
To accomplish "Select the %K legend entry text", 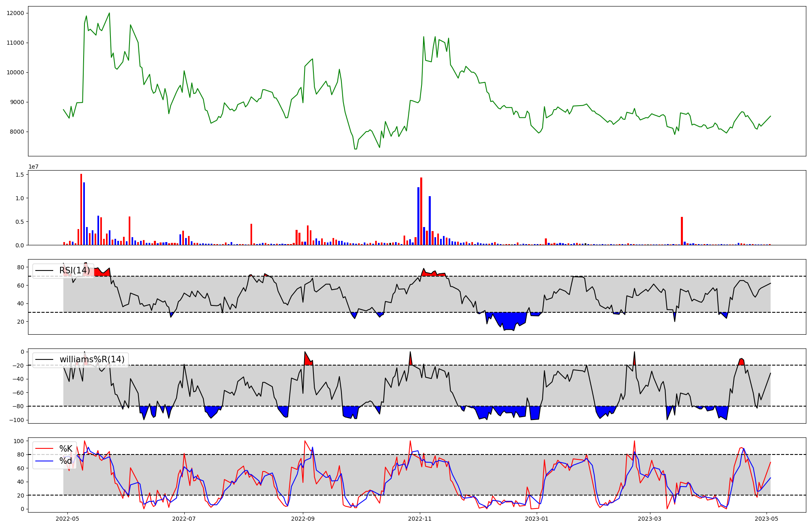I will (66, 449).
